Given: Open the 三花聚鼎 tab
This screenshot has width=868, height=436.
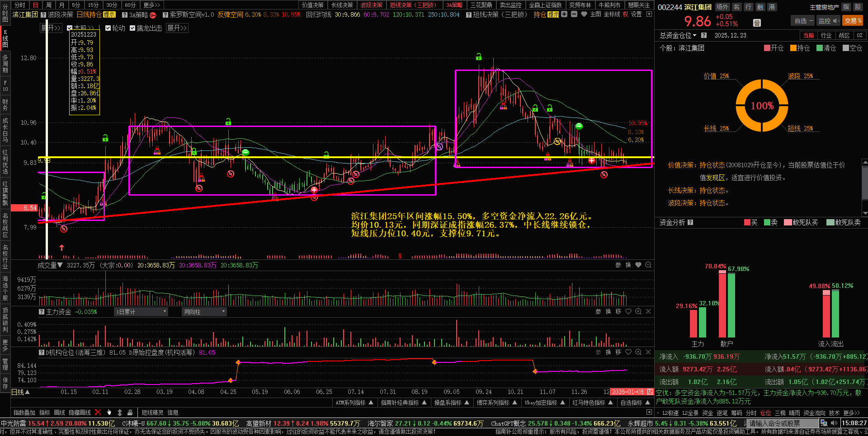Looking at the screenshot, I should pos(481,5).
